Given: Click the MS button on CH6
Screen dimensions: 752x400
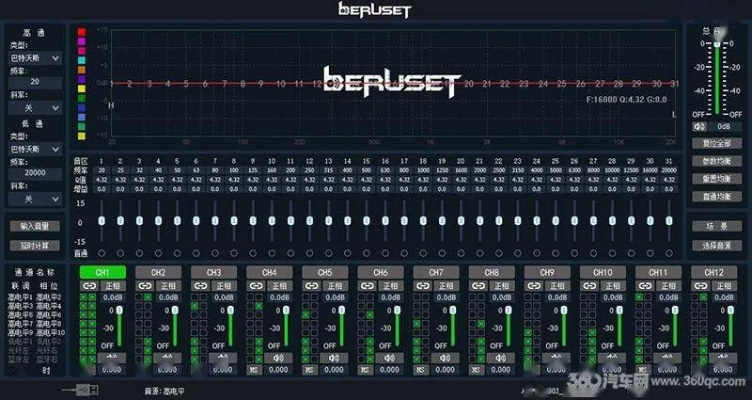Looking at the screenshot, I should [366, 369].
